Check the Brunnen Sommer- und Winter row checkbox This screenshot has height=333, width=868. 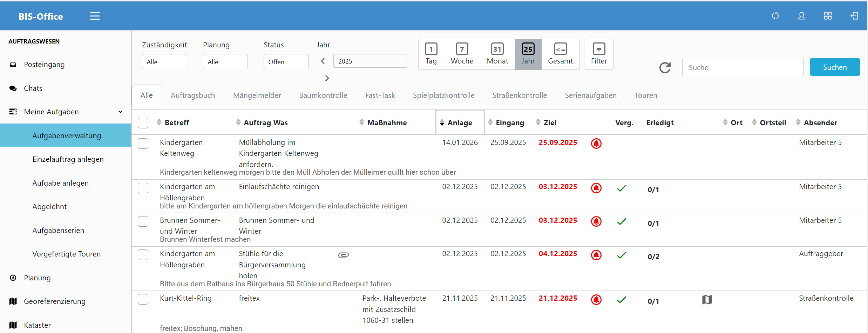[x=143, y=221]
